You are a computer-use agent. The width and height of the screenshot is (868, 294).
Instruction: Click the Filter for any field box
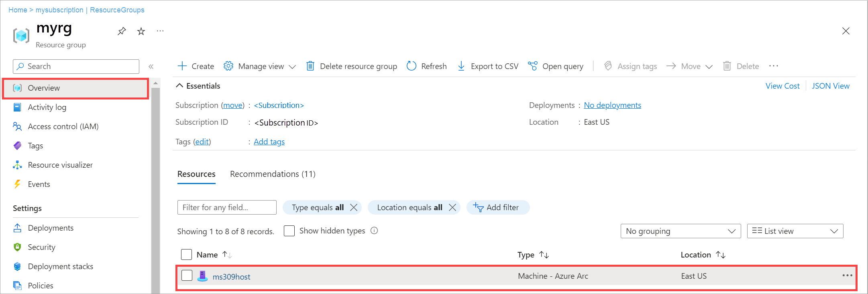pyautogui.click(x=226, y=207)
